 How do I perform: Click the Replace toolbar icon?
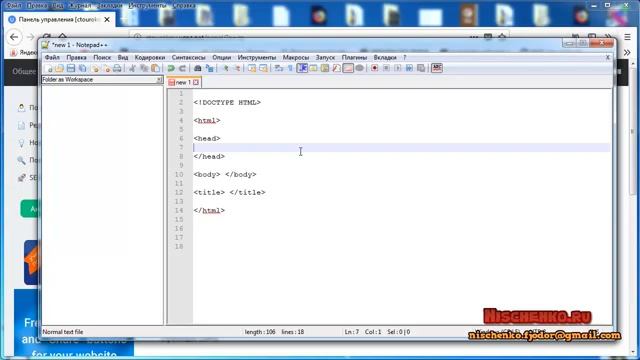click(x=210, y=68)
